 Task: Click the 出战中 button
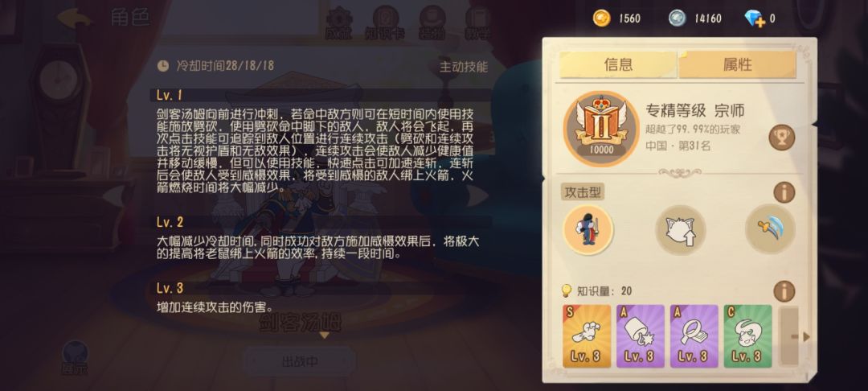(300, 362)
